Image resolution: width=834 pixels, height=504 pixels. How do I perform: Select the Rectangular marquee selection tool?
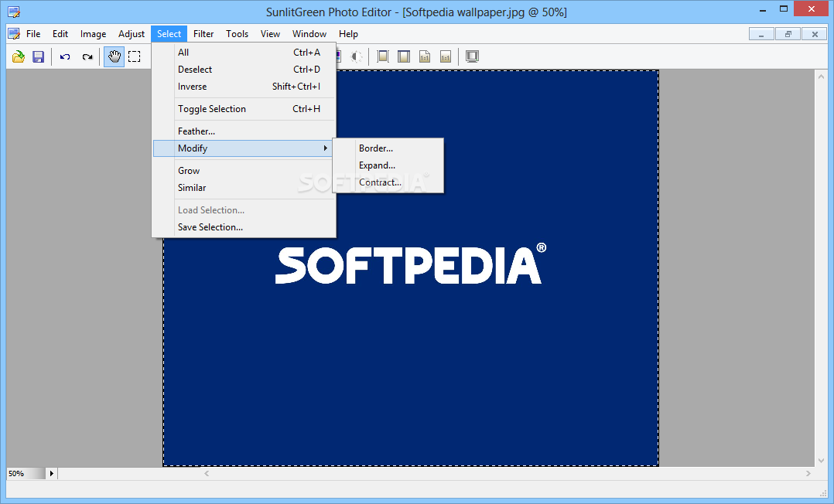tap(135, 56)
